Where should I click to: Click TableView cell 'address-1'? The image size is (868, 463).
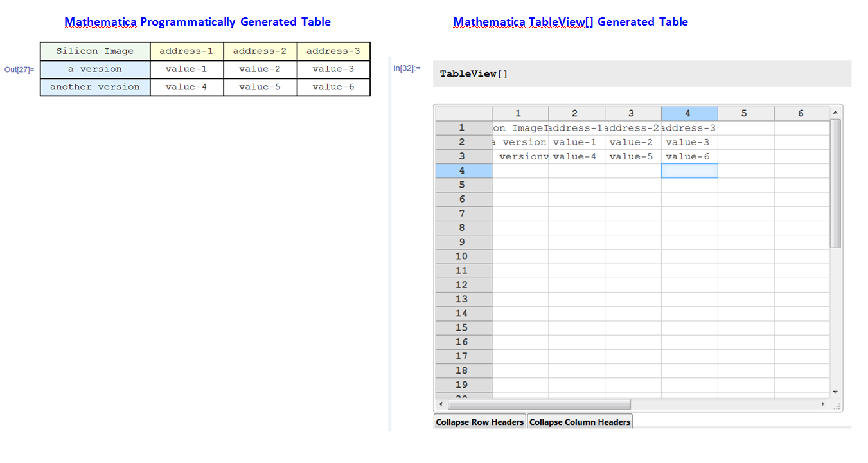tap(577, 128)
